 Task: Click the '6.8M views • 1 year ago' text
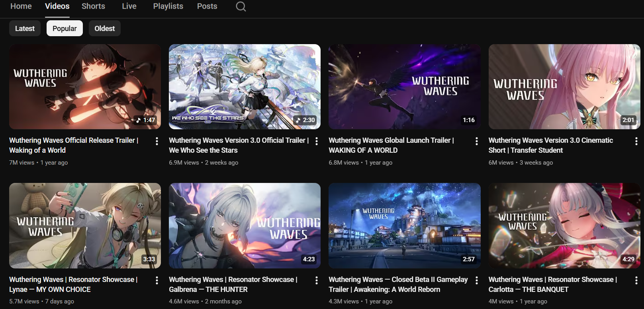(360, 163)
